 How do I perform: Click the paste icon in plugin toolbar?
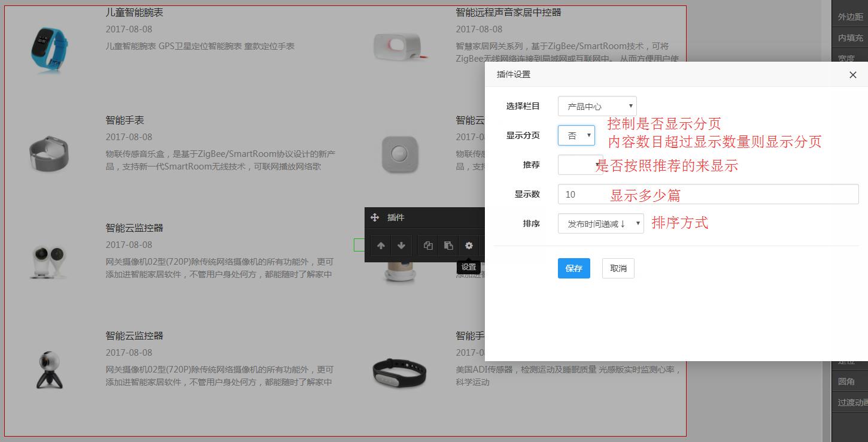pyautogui.click(x=448, y=246)
